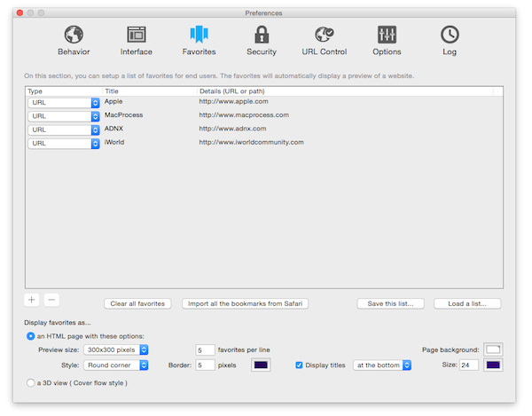This screenshot has width=532, height=416.
Task: Click the Clear all favorites button
Action: 137,303
